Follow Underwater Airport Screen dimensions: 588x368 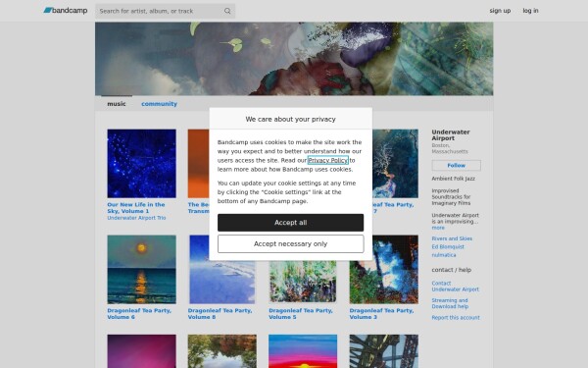coord(456,165)
